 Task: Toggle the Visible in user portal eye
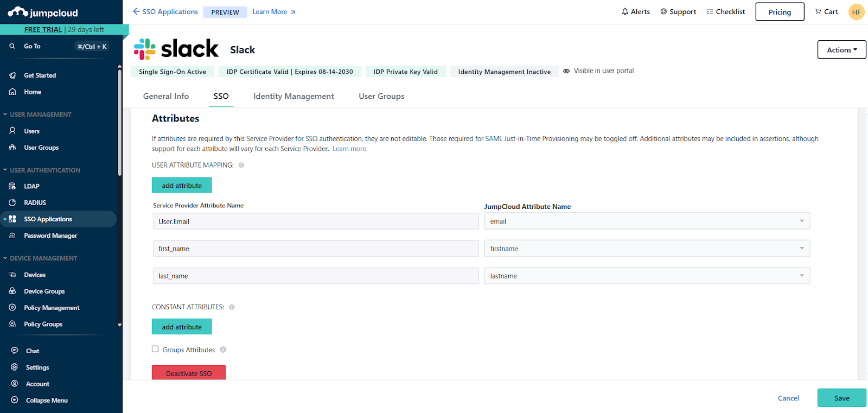coord(566,71)
